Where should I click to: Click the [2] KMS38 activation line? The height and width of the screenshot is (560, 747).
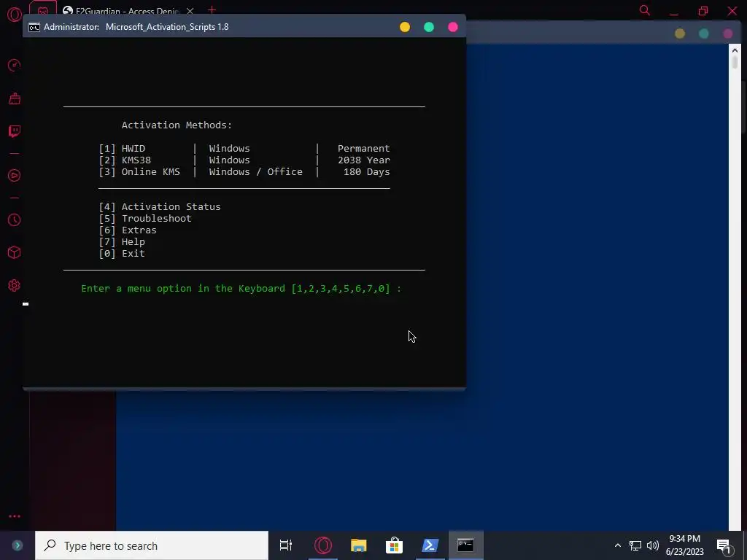pos(244,160)
